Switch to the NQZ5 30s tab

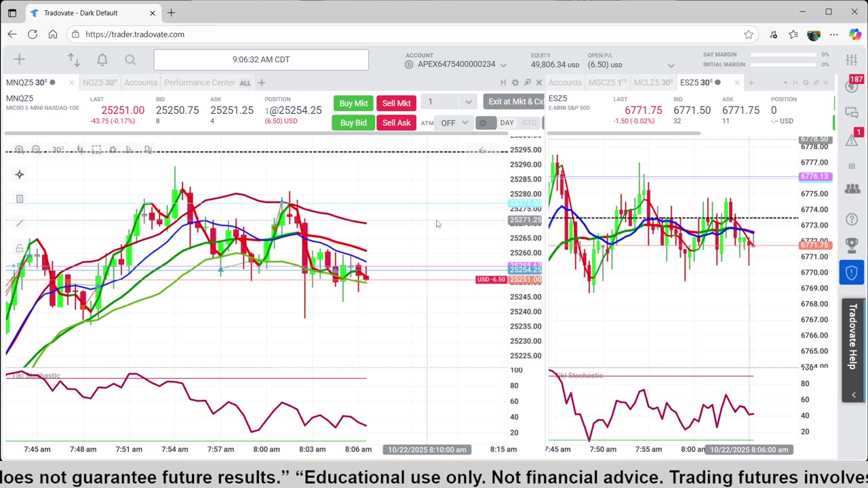(x=100, y=83)
